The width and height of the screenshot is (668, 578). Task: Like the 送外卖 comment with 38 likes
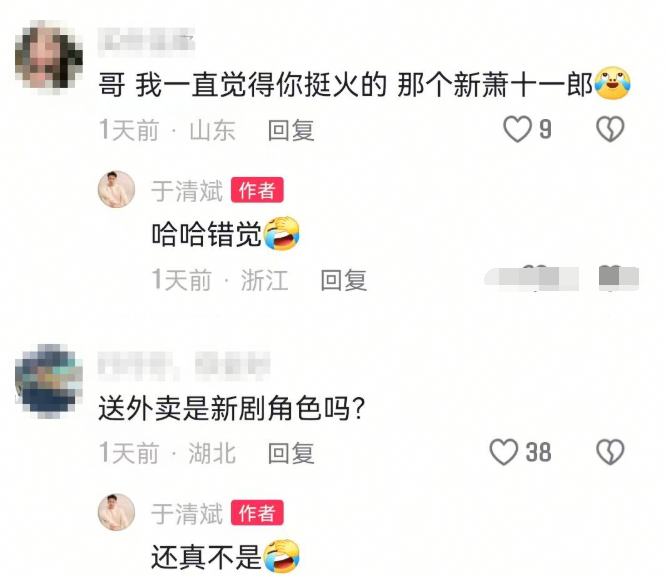pyautogui.click(x=504, y=452)
